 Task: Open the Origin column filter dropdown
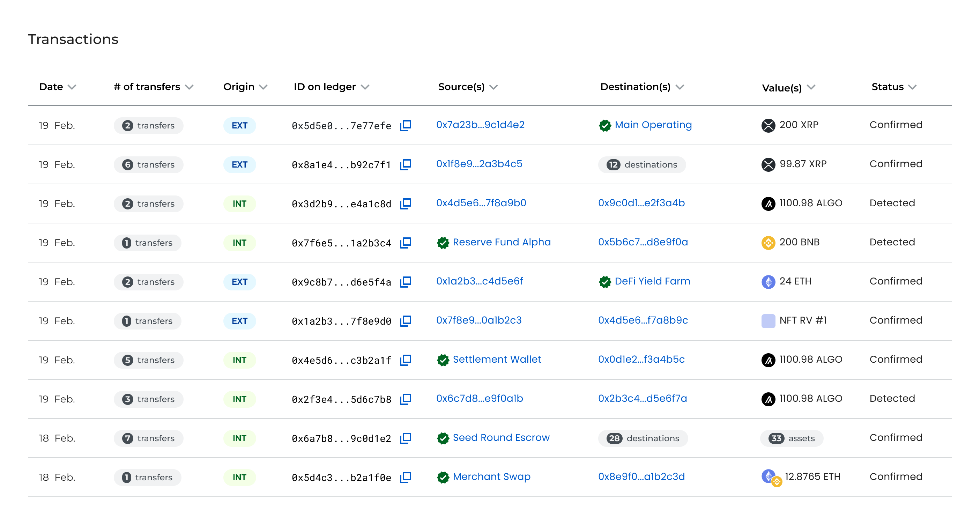tap(263, 87)
